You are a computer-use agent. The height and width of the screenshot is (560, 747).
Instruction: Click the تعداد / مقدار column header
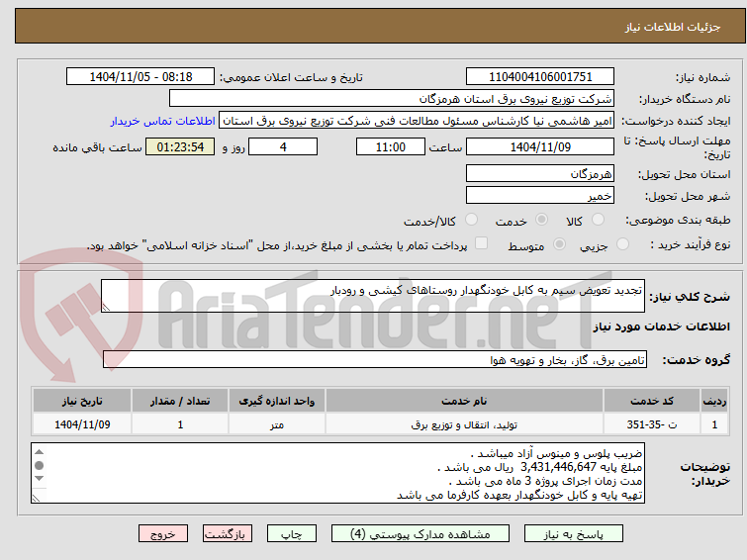click(180, 401)
